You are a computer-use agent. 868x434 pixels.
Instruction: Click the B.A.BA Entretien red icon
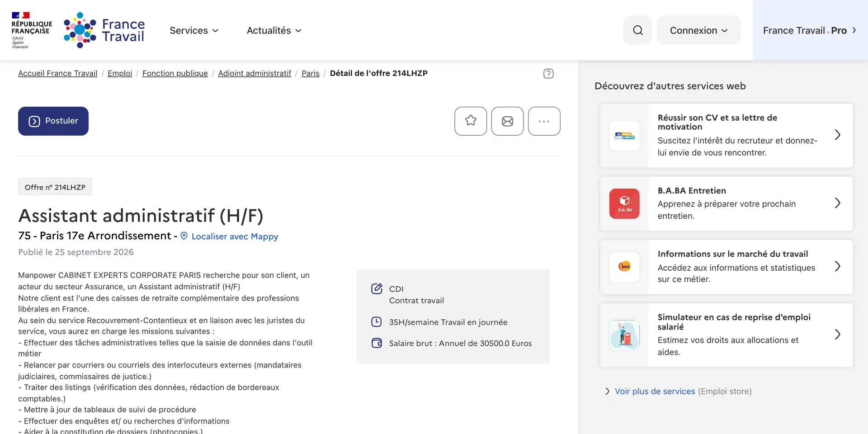pyautogui.click(x=624, y=204)
